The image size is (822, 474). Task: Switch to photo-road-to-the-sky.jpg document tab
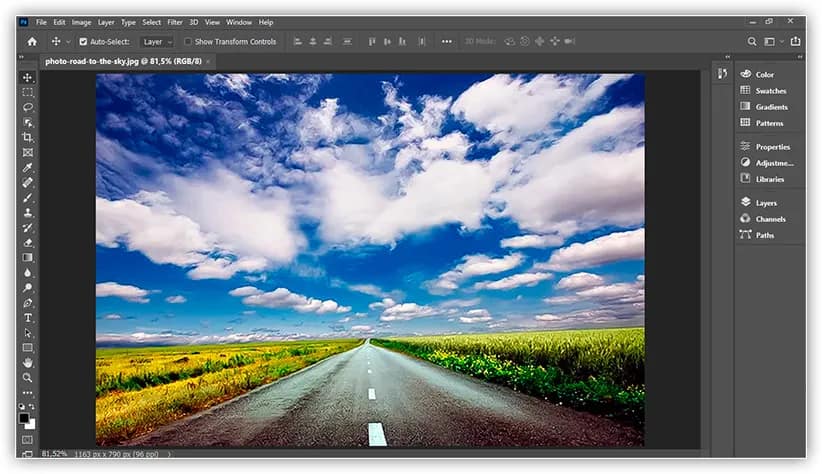[x=123, y=61]
